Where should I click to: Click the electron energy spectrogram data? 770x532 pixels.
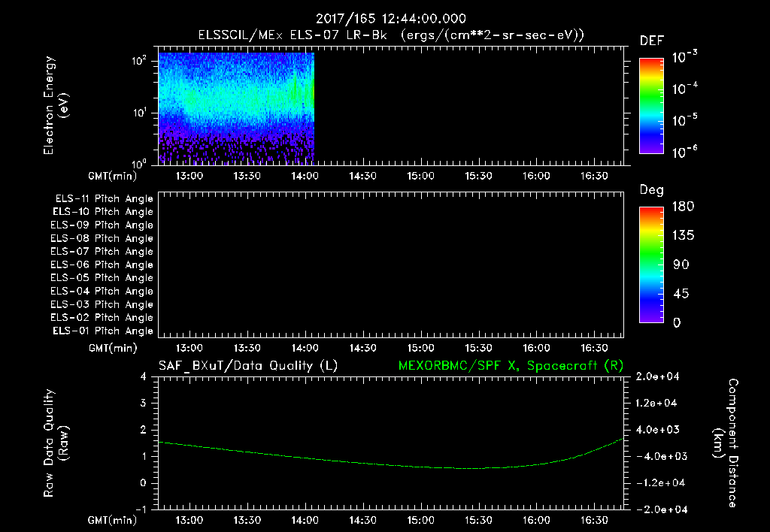(236, 108)
